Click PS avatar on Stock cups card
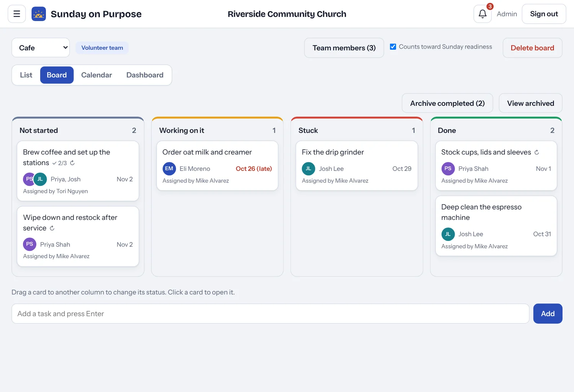The width and height of the screenshot is (574, 392). coord(448,169)
